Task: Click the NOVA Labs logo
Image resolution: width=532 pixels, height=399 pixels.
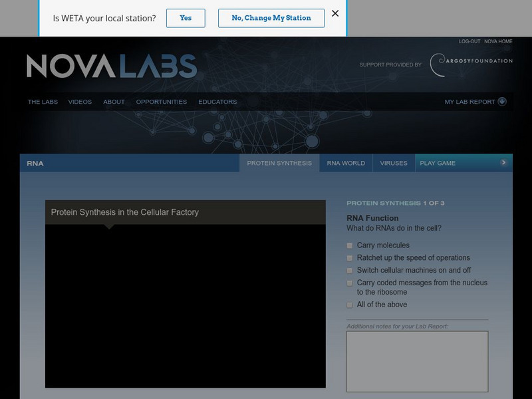Action: pyautogui.click(x=112, y=66)
